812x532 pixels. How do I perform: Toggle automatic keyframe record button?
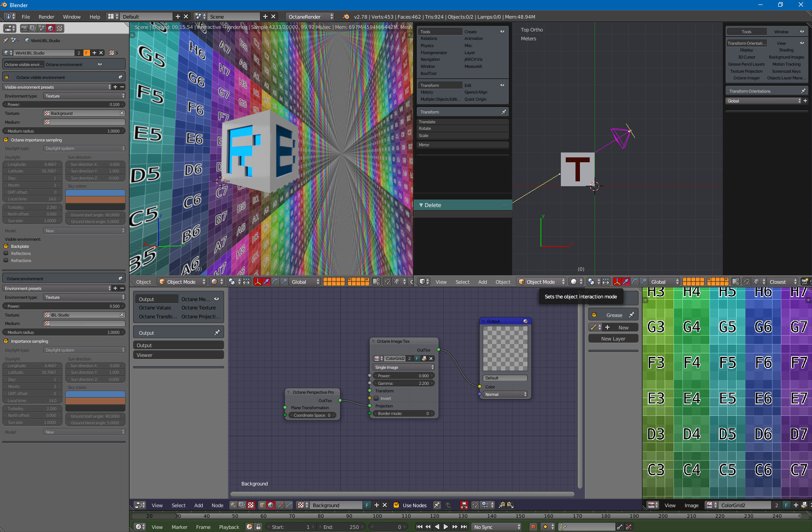[533, 527]
